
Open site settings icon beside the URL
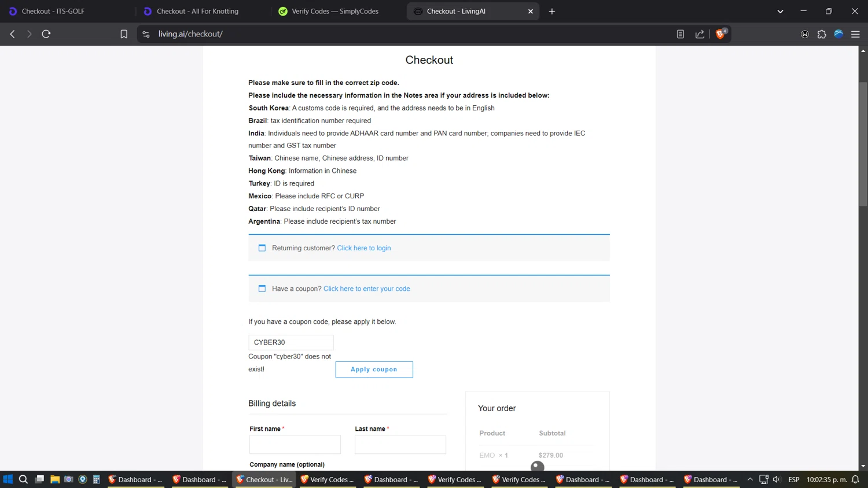[x=146, y=34]
